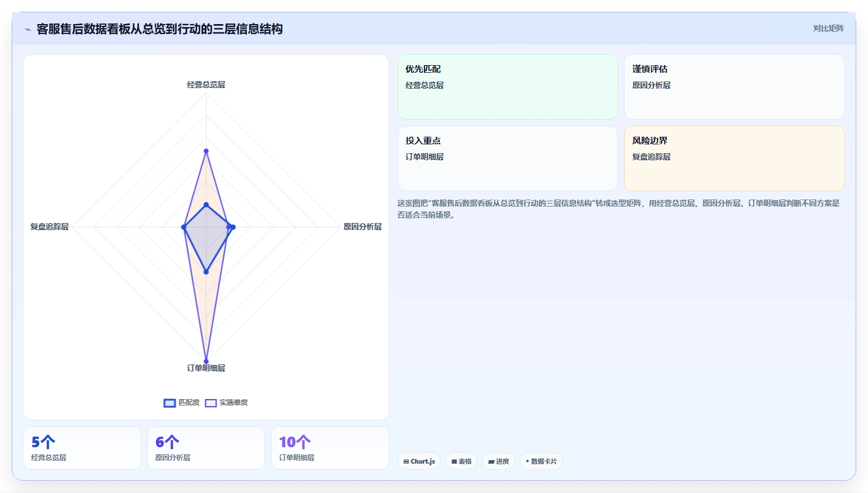This screenshot has width=868, height=493.
Task: Click the description paragraph starting 这张图把
Action: 619,209
